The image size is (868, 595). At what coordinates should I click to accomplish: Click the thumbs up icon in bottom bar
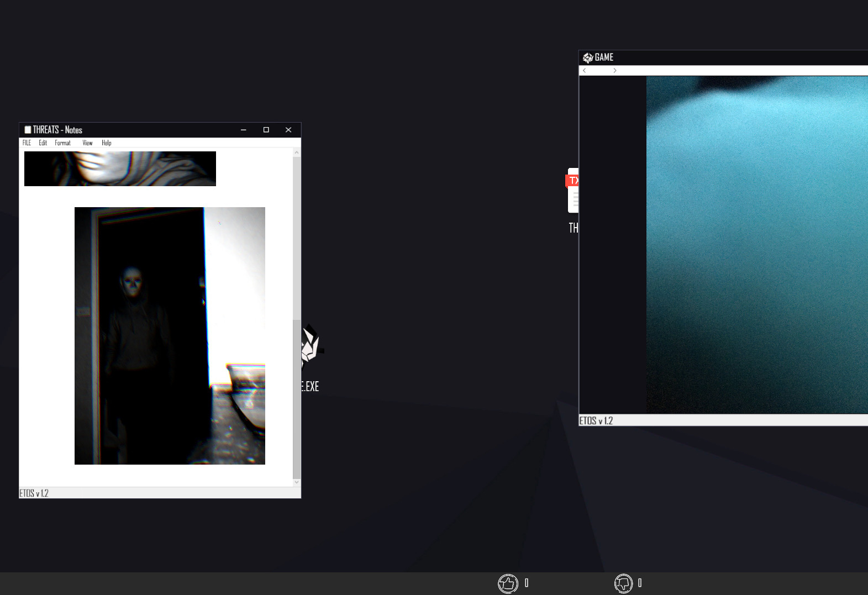(x=507, y=583)
